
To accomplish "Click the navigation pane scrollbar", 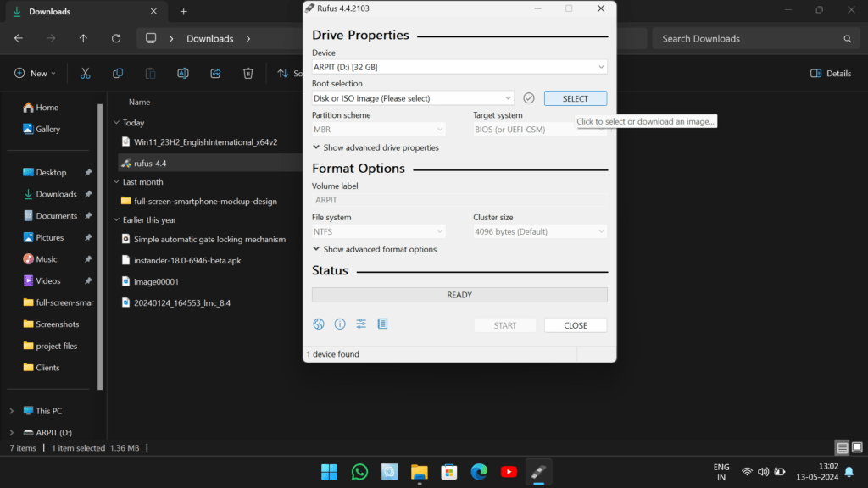I will pyautogui.click(x=100, y=247).
